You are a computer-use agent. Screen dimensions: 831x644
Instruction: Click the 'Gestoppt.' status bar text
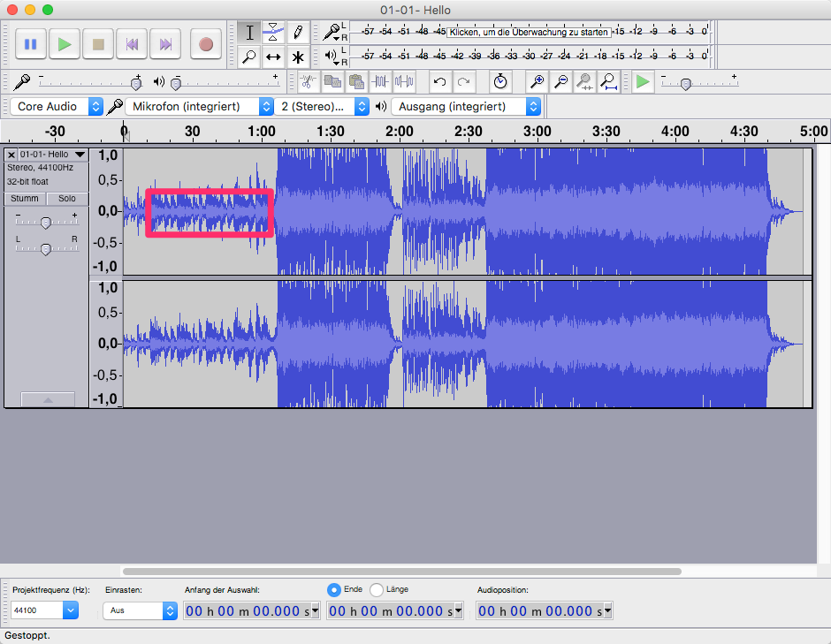[x=27, y=635]
